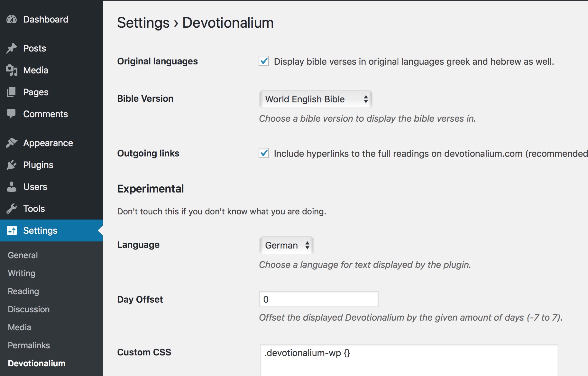The image size is (588, 376).
Task: Open Permalinks settings submenu link
Action: [x=29, y=345]
